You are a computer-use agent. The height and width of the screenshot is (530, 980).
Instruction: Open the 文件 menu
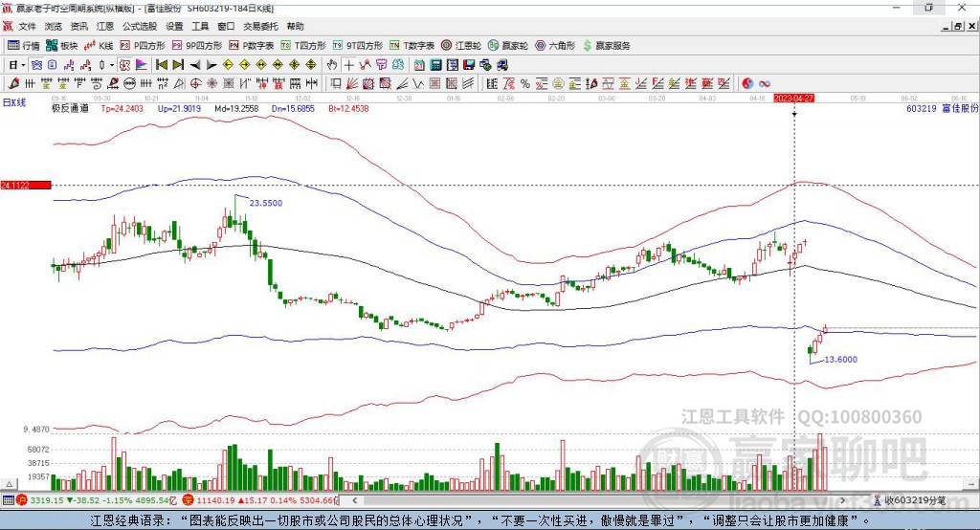pyautogui.click(x=27, y=26)
